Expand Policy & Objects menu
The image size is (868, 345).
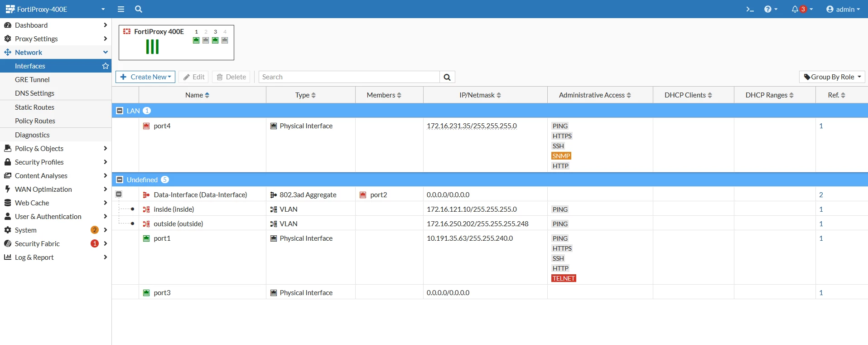(56, 148)
